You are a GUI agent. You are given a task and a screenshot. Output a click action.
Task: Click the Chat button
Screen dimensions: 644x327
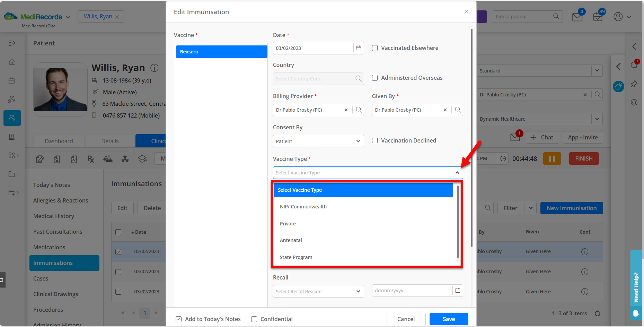(542, 137)
